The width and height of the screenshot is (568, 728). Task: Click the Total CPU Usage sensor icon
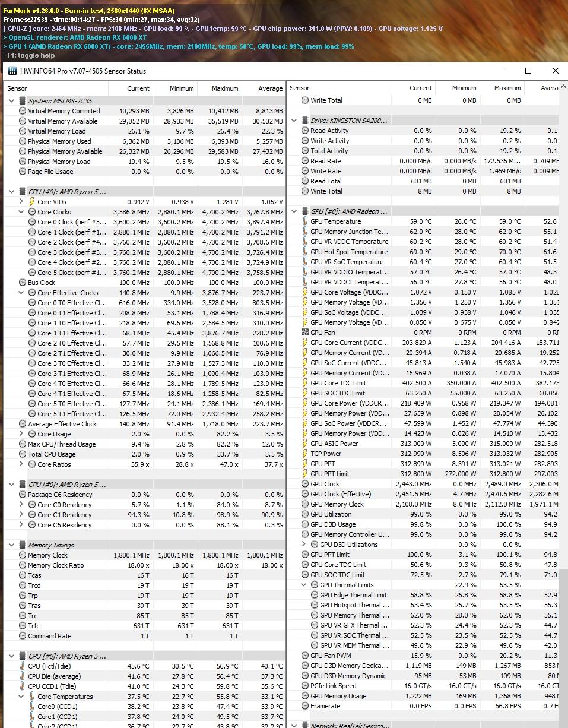23,454
